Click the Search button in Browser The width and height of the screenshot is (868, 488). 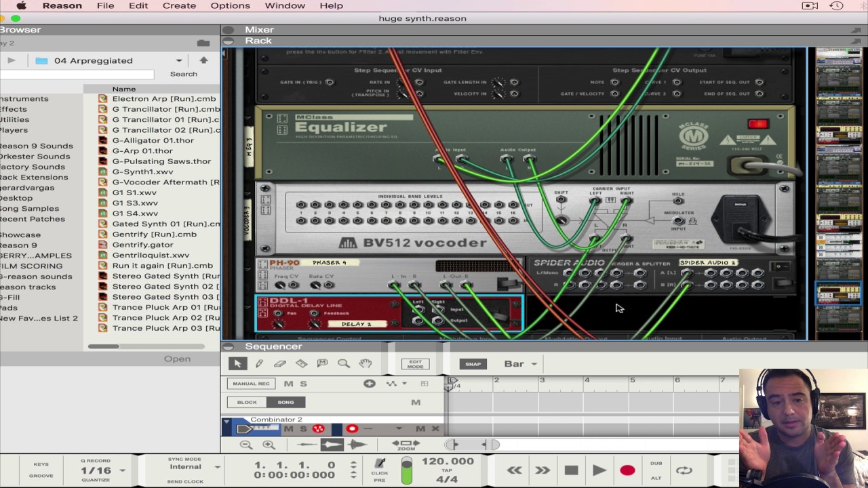(x=184, y=74)
